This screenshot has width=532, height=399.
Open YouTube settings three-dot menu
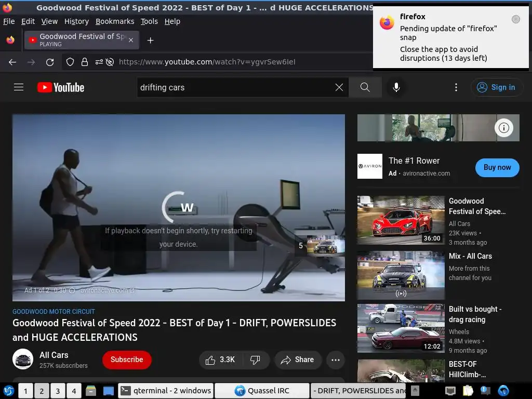(456, 87)
